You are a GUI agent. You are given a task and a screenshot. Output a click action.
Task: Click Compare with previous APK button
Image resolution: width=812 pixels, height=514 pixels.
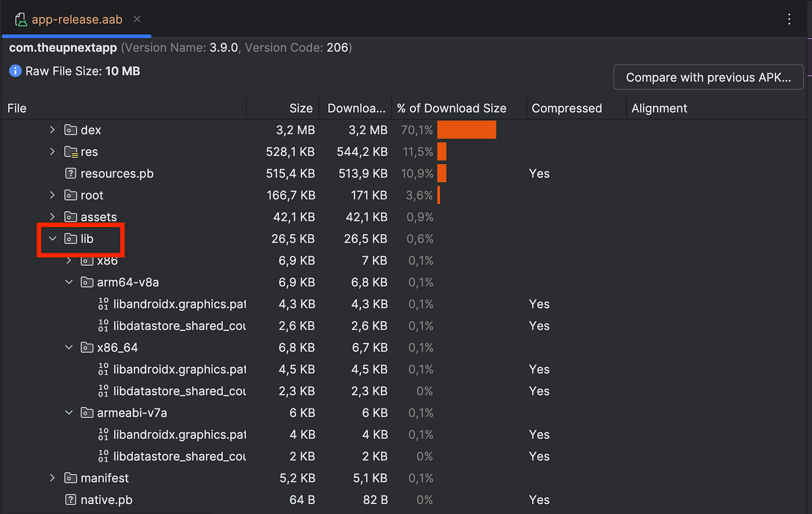[708, 77]
